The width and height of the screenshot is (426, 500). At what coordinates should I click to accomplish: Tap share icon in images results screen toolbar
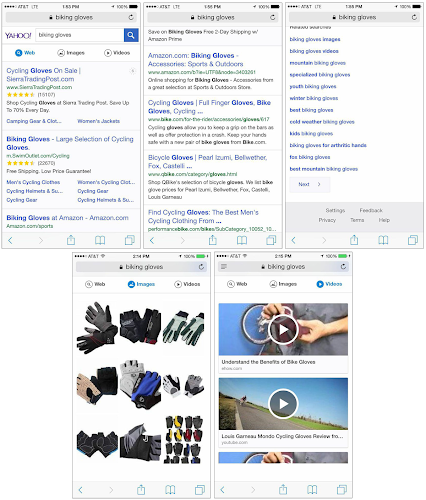coord(141,489)
